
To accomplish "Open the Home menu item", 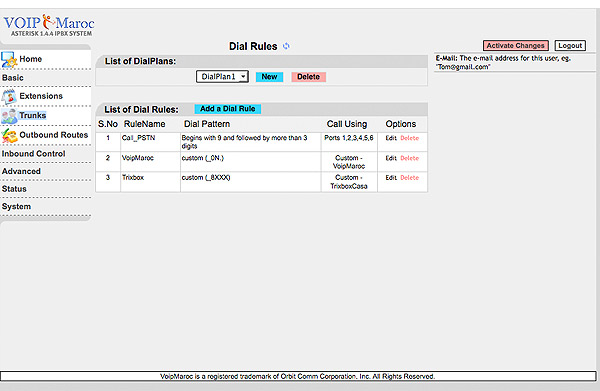I will (31, 59).
